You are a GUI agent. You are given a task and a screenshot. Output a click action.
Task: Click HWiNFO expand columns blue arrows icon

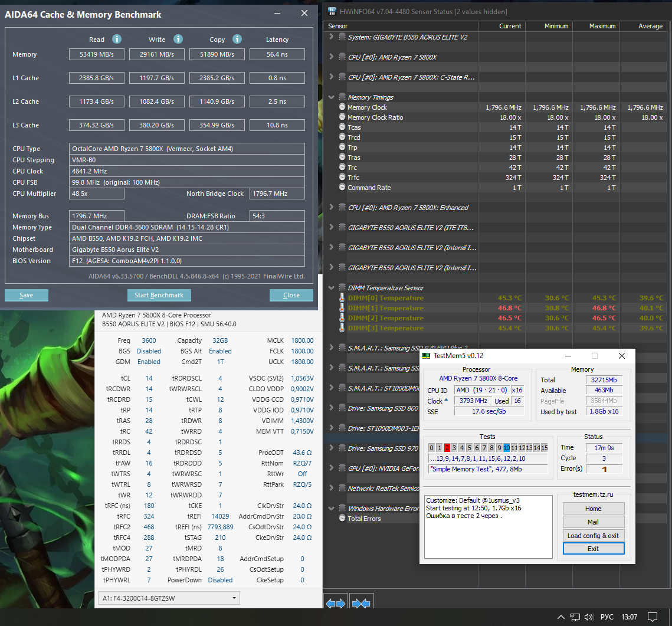336,603
